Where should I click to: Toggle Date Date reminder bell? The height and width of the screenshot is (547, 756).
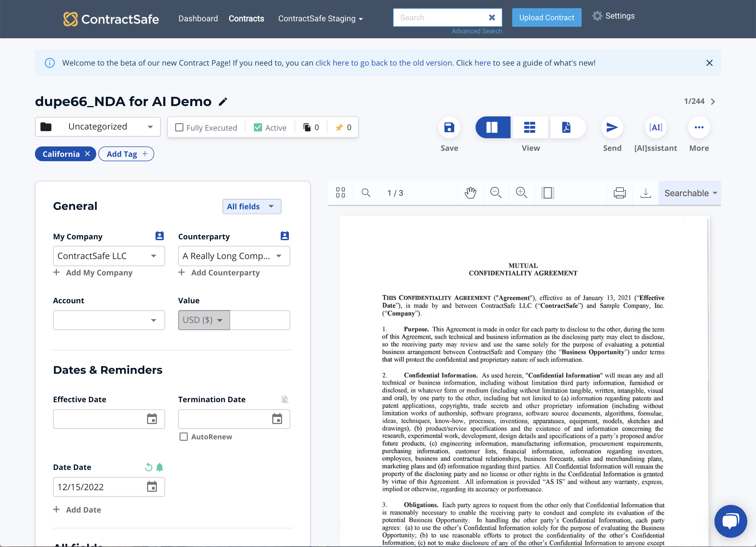pos(160,467)
